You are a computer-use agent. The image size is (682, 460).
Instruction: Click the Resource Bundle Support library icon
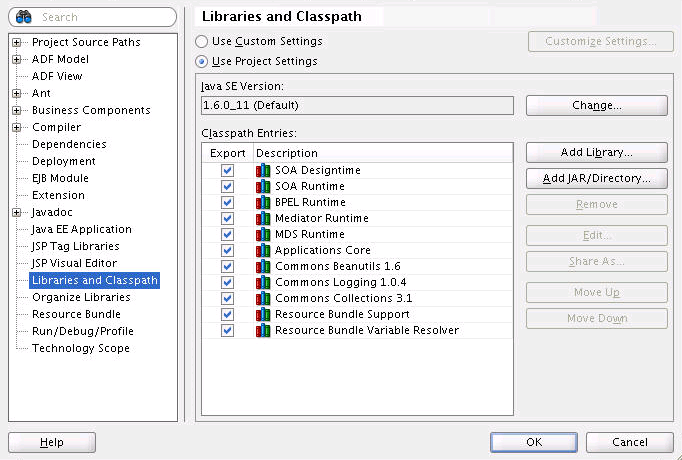tap(263, 314)
